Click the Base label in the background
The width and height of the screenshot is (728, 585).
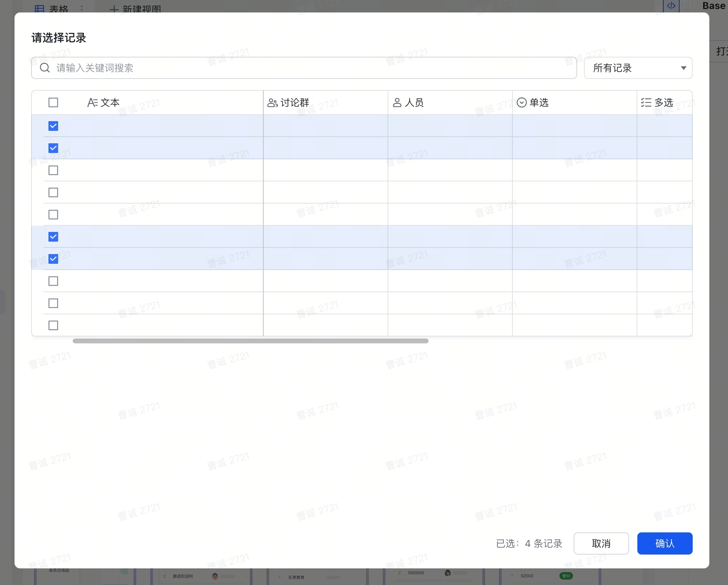(714, 6)
